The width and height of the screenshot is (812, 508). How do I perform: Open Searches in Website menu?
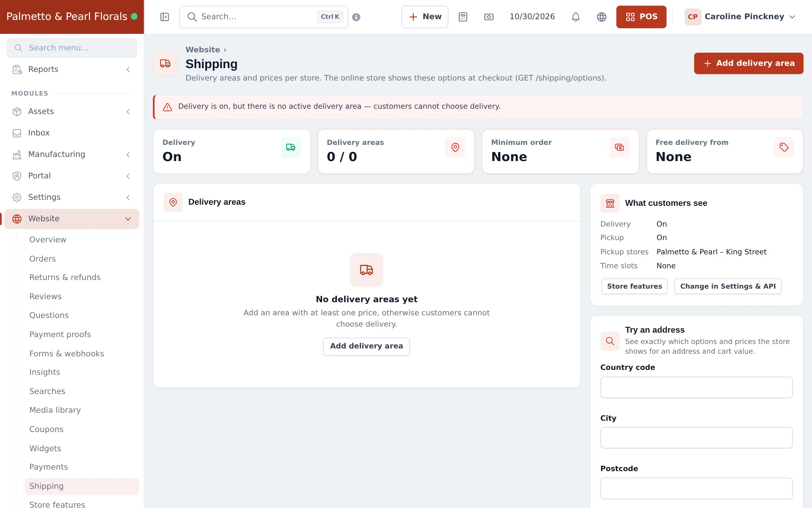click(47, 391)
